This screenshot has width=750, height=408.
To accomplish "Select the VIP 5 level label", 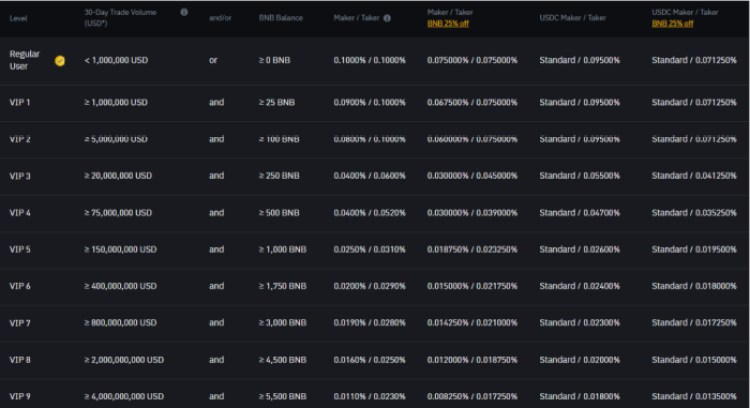I will 20,249.
